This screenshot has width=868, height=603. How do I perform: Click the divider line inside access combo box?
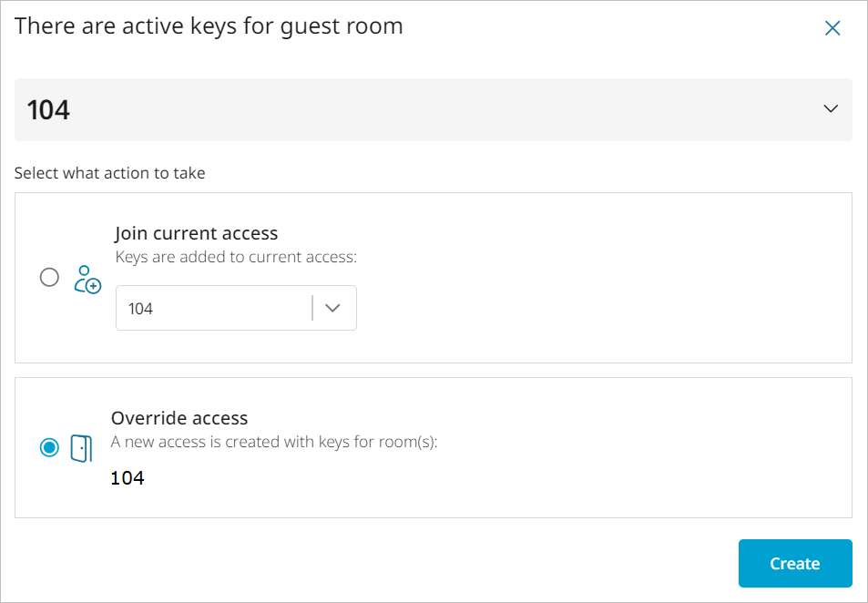312,309
